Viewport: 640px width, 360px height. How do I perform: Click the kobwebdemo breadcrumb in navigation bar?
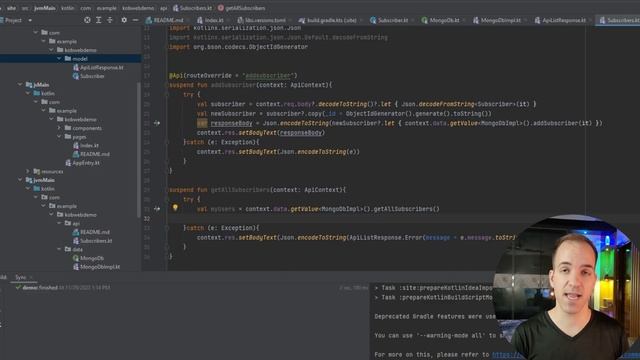point(138,8)
